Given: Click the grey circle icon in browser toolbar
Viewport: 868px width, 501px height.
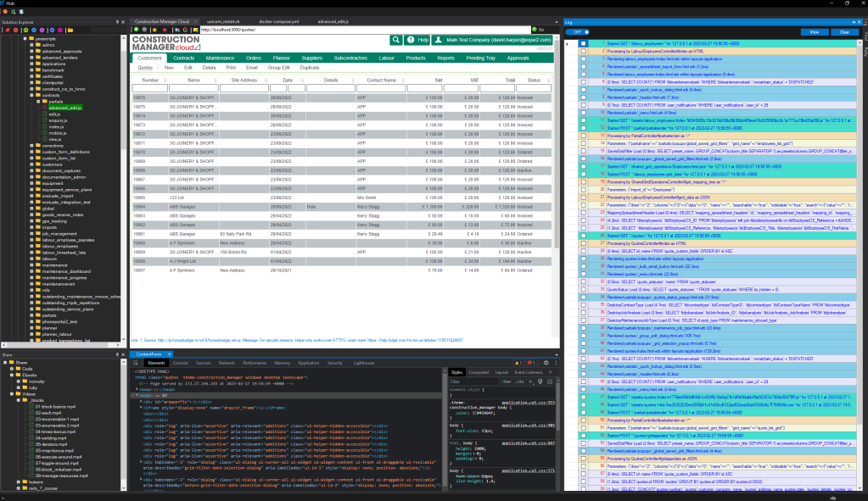Looking at the screenshot, I should click(144, 30).
